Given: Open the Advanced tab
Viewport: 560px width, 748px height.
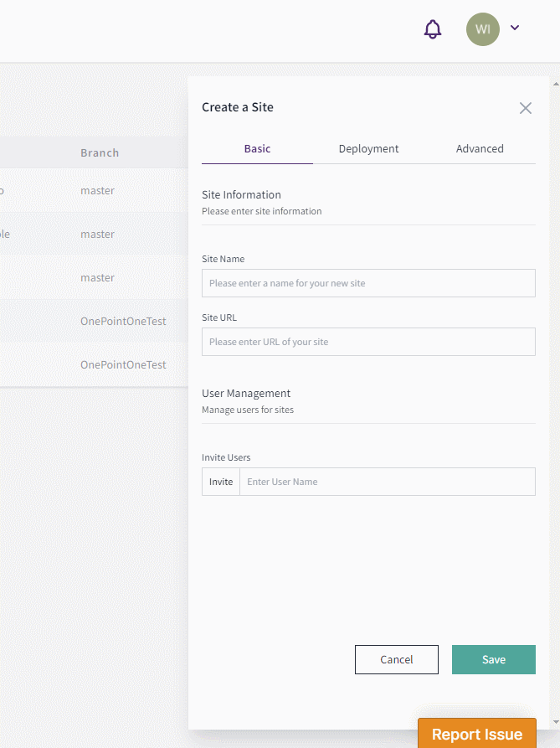Looking at the screenshot, I should pyautogui.click(x=480, y=149).
